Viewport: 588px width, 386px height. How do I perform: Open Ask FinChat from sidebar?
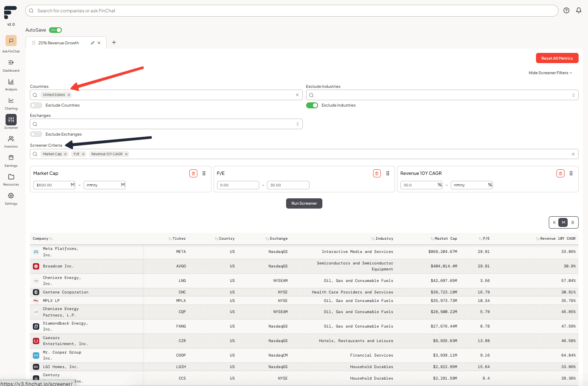11,41
